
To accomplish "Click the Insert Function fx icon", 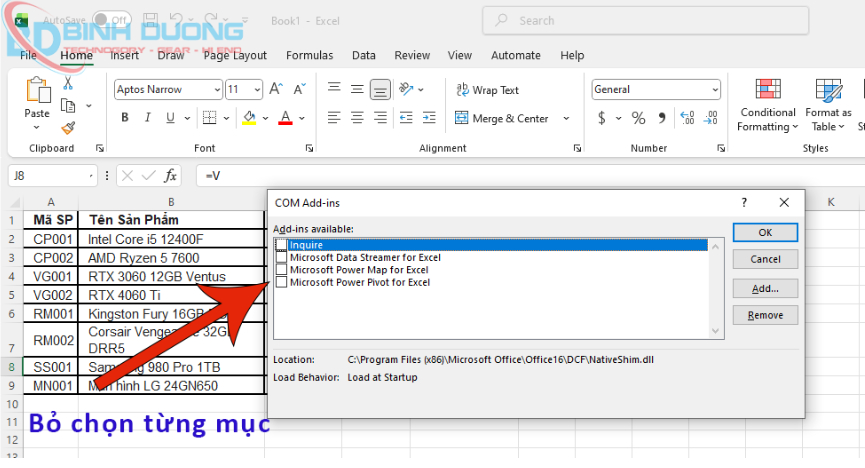I will pyautogui.click(x=171, y=176).
